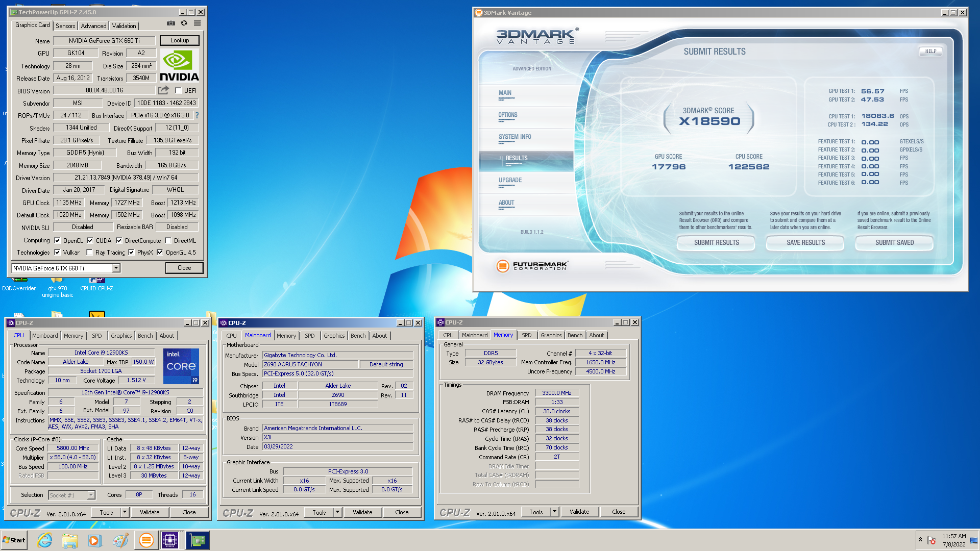Click the GPU-Z Close button

tap(184, 268)
